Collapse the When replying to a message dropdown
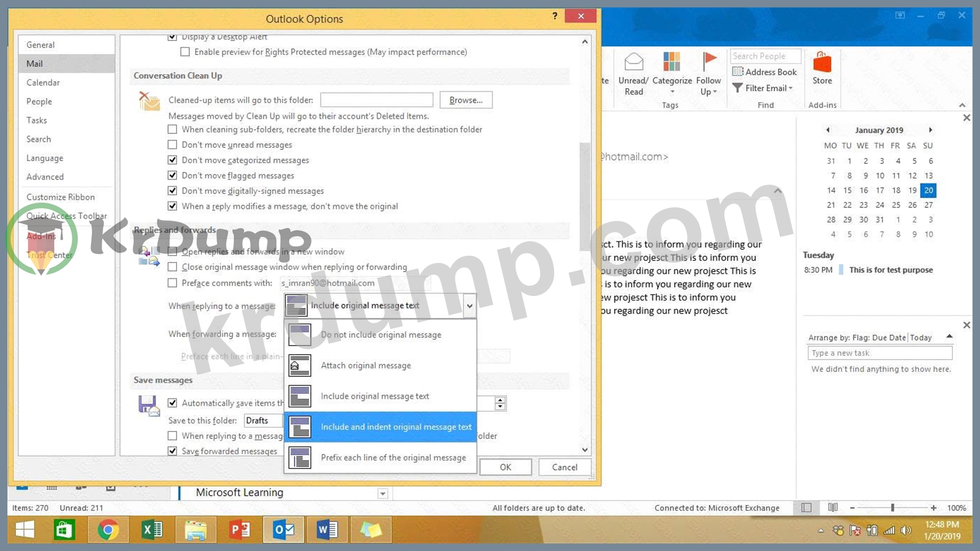Image resolution: width=980 pixels, height=551 pixels. (x=469, y=306)
